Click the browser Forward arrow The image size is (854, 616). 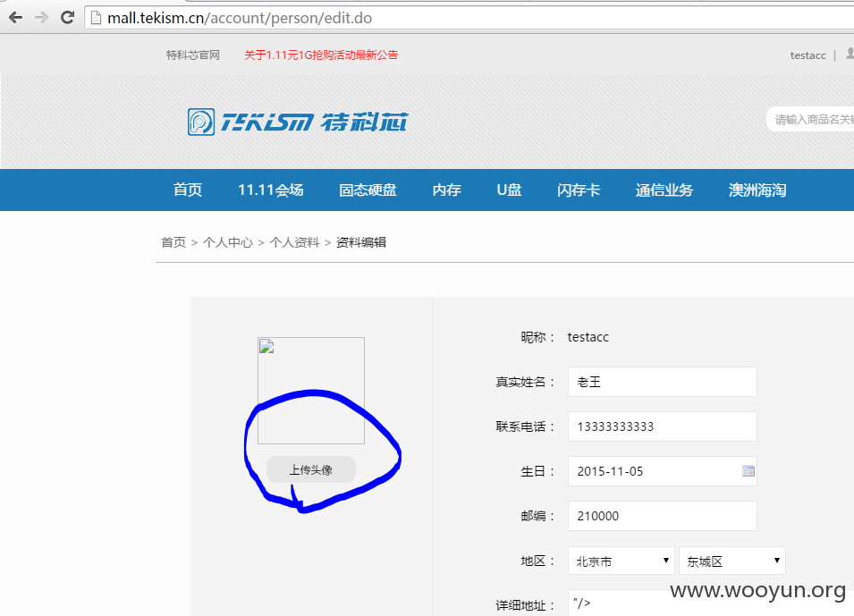[x=41, y=17]
